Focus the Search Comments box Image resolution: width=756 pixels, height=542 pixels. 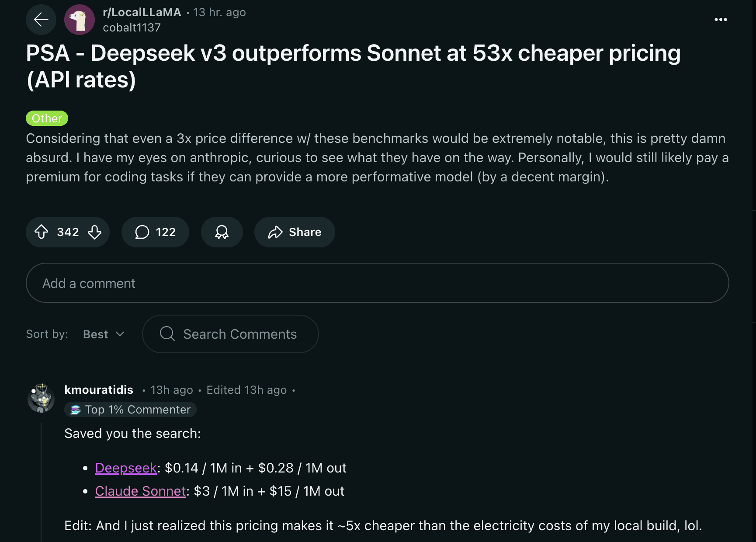[240, 334]
